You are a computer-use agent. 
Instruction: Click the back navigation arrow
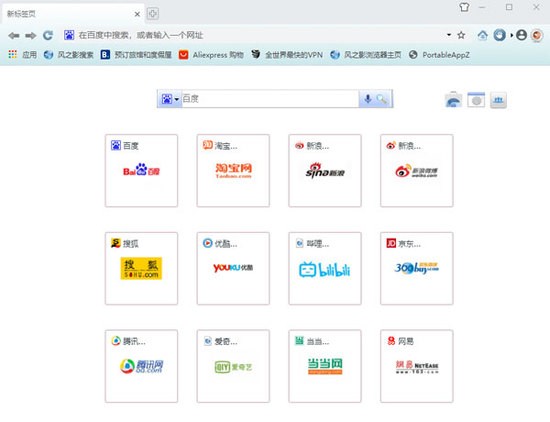point(14,35)
